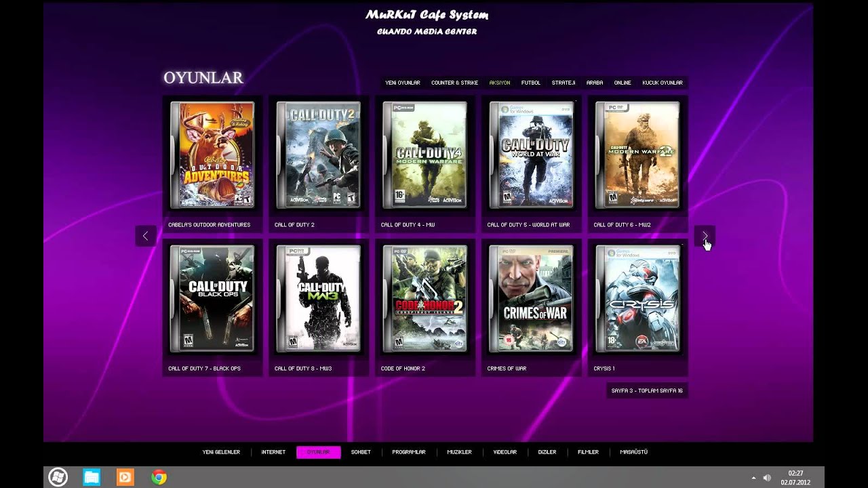The width and height of the screenshot is (868, 488).
Task: Click the CALL OF DUTY 8 - MW3 label
Action: (302, 369)
